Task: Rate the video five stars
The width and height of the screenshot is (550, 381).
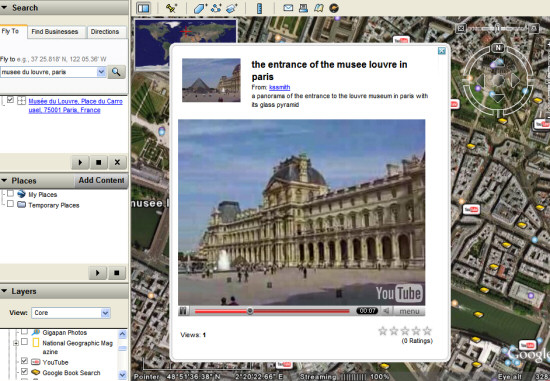Action: click(427, 330)
